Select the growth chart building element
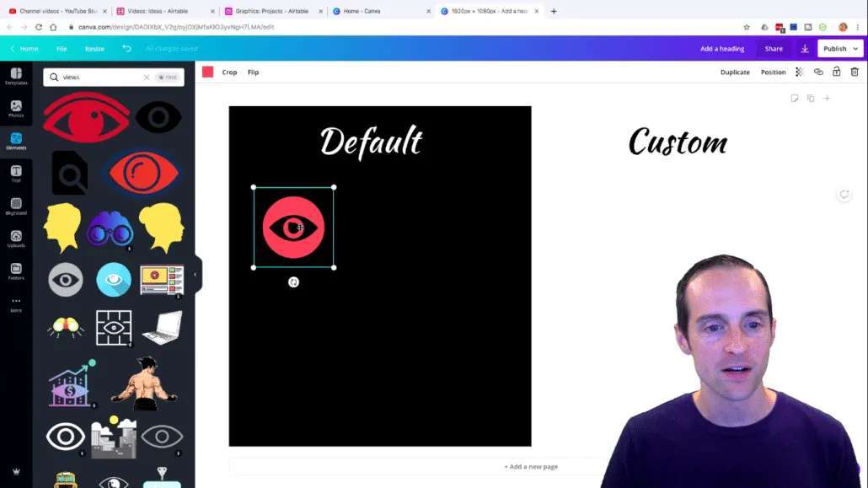 (70, 383)
